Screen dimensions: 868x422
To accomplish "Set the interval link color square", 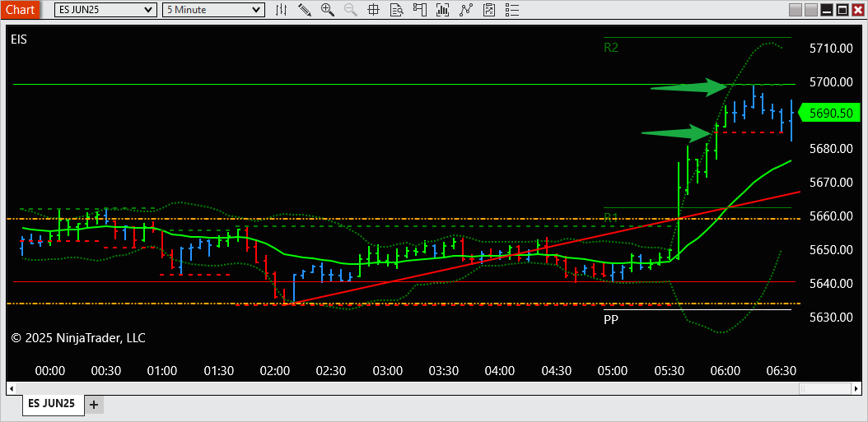I will pyautogui.click(x=811, y=10).
